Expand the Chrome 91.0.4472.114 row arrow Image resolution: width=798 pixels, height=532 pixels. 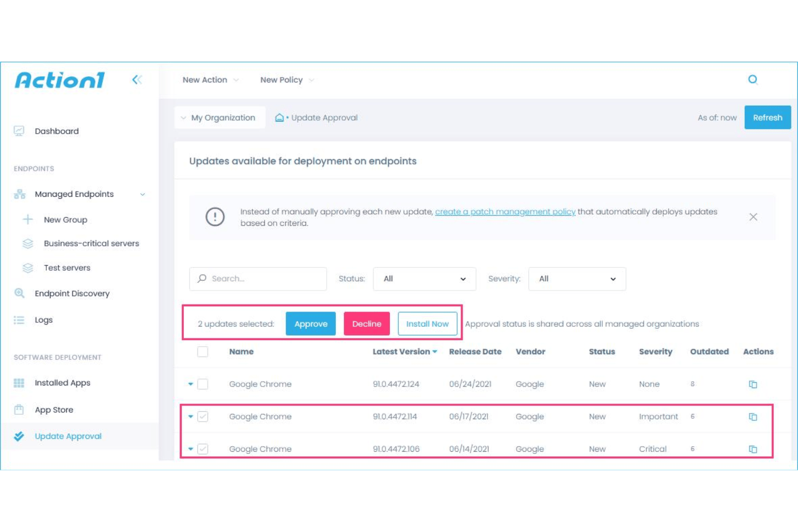point(190,416)
